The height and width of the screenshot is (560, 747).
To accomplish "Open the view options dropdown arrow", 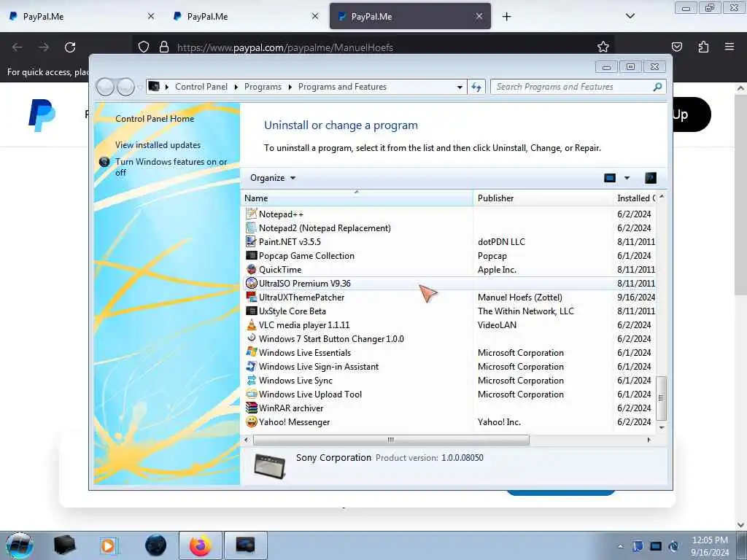I will click(x=627, y=178).
